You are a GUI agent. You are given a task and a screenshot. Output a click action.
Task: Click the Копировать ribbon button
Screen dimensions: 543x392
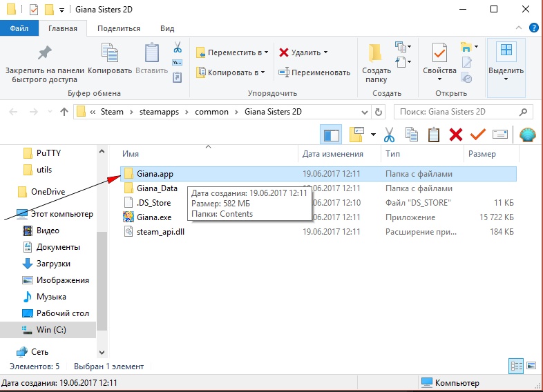pyautogui.click(x=110, y=59)
